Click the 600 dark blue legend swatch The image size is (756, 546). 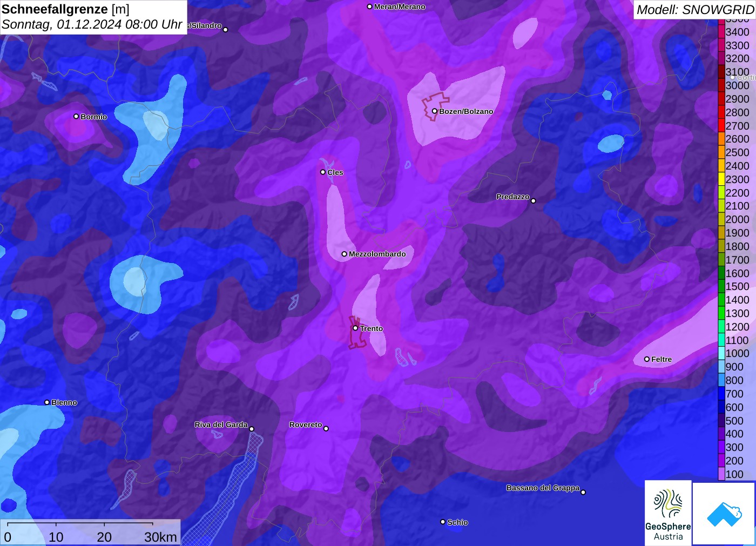721,407
